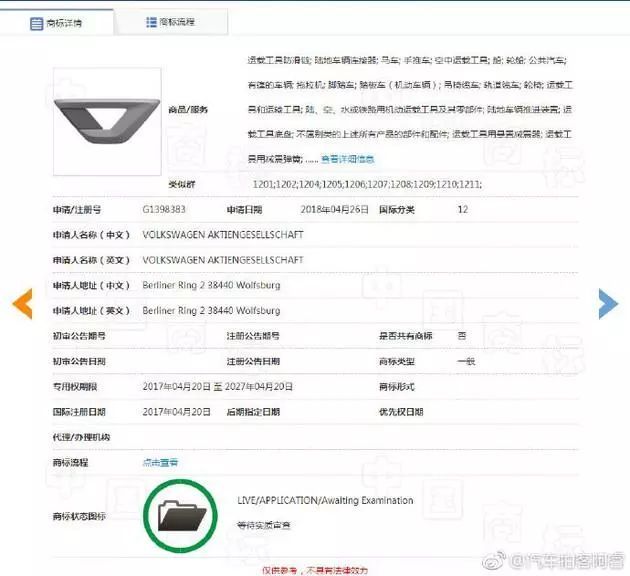The image size is (630, 576).
Task: Click the 代理/办理机构 label
Action: coord(81,437)
